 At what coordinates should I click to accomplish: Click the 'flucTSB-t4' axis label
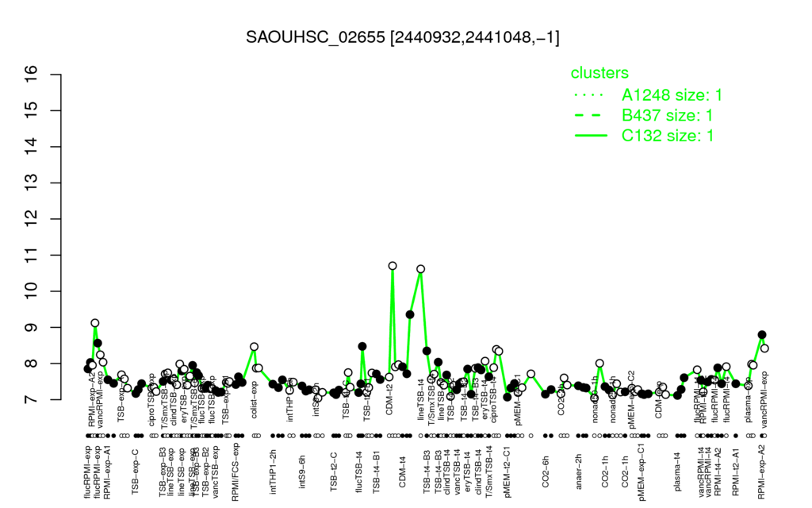pyautogui.click(x=360, y=471)
